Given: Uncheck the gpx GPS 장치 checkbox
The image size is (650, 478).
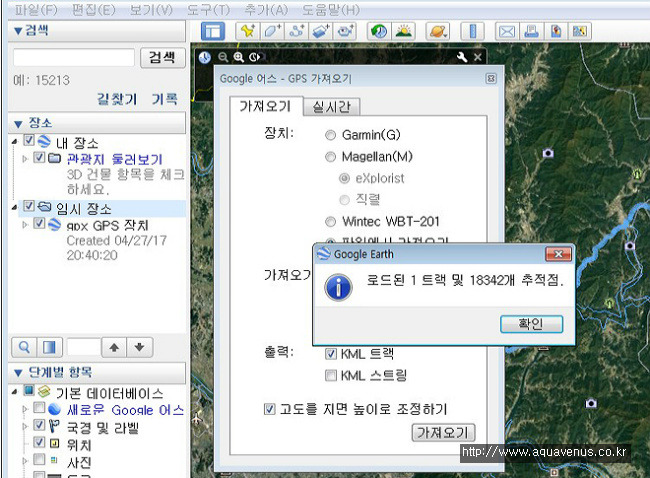Looking at the screenshot, I should coord(39,223).
